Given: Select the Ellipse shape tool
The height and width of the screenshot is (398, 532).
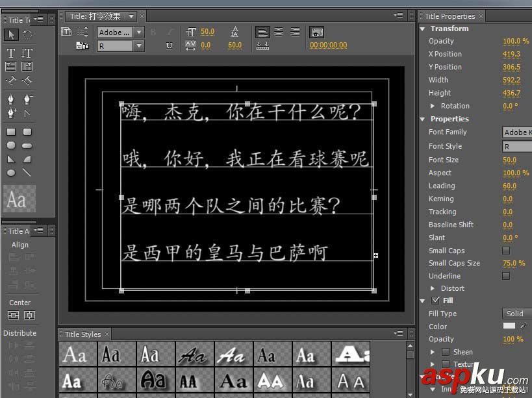Looking at the screenshot, I should (11, 173).
